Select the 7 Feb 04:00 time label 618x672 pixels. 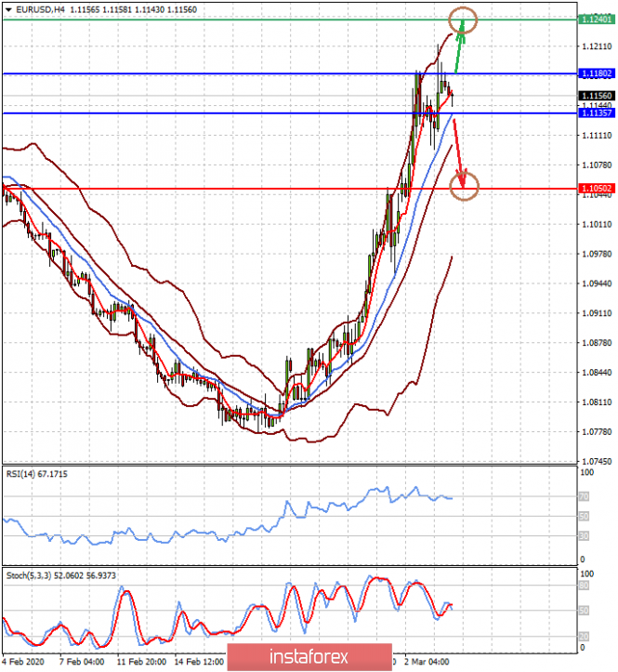[82, 662]
